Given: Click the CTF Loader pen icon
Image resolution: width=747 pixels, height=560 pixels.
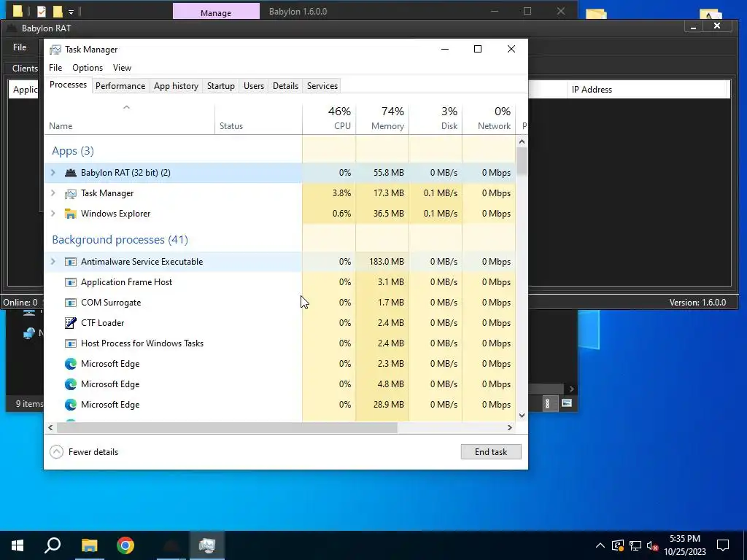Looking at the screenshot, I should [x=71, y=323].
